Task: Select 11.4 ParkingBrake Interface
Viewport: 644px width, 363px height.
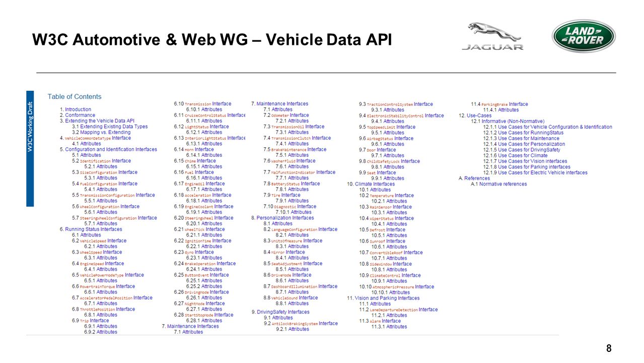Action: click(499, 104)
